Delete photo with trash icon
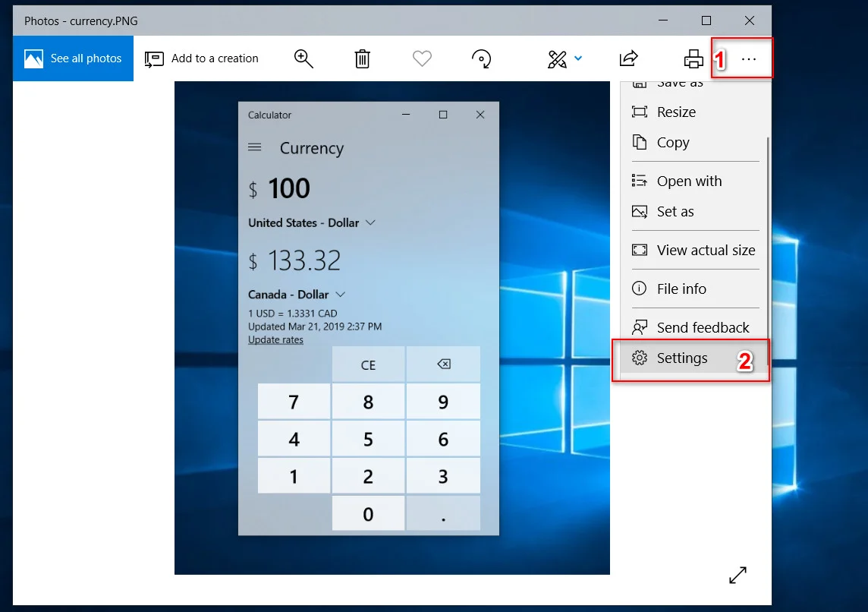868x612 pixels. pos(362,58)
